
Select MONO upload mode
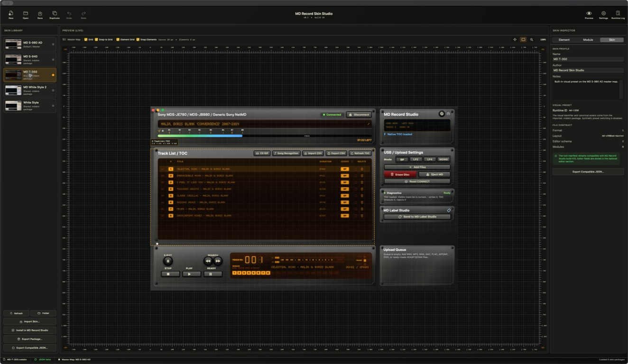click(x=443, y=159)
